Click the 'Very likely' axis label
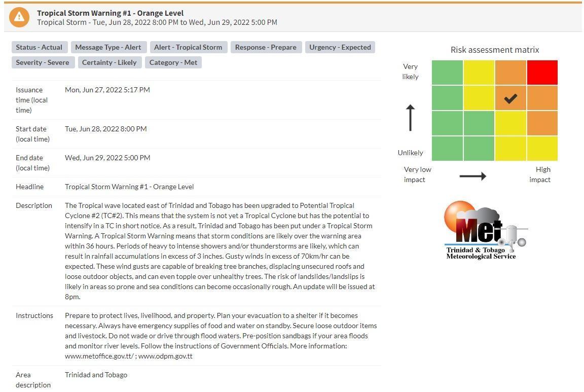Image resolution: width=584 pixels, height=392 pixels. coord(410,72)
